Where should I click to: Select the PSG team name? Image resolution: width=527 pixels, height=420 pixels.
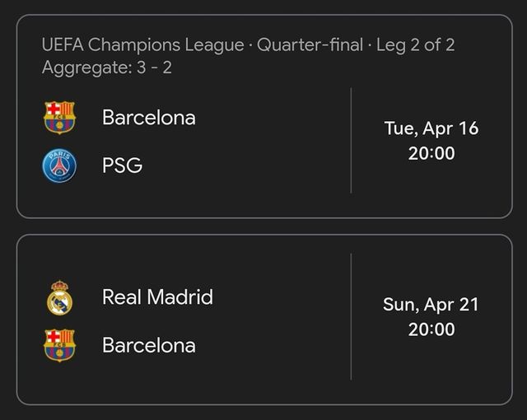point(123,166)
